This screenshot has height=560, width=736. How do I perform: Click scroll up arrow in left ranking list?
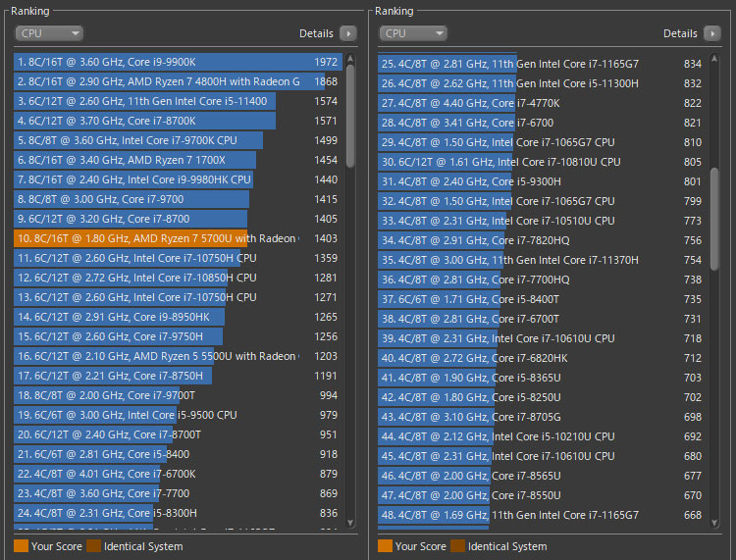[350, 59]
